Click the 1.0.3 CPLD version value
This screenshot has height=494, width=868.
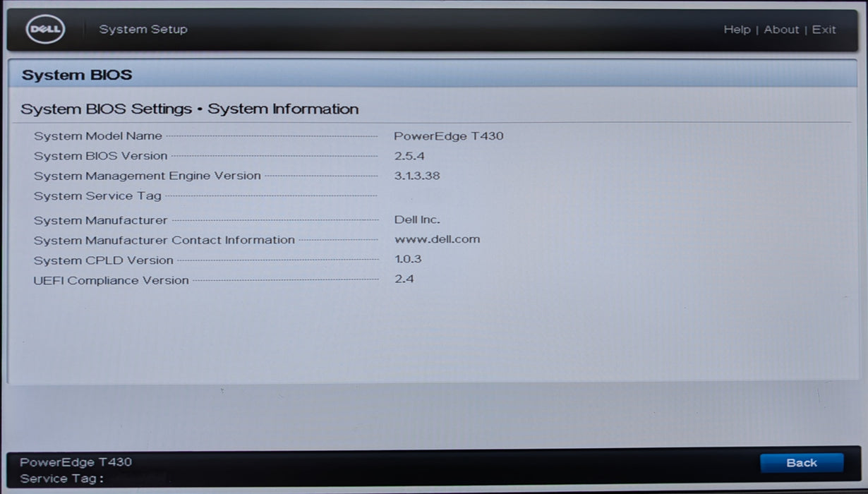click(408, 259)
